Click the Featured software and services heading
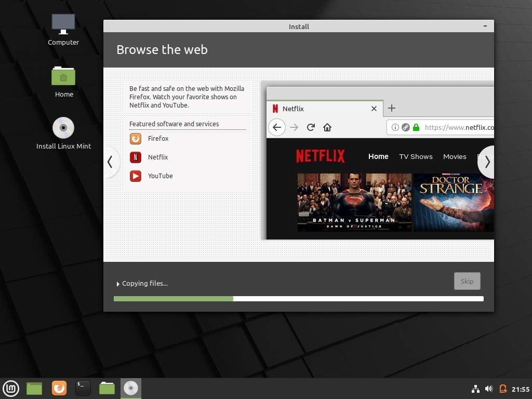The height and width of the screenshot is (399, 532). click(x=174, y=124)
